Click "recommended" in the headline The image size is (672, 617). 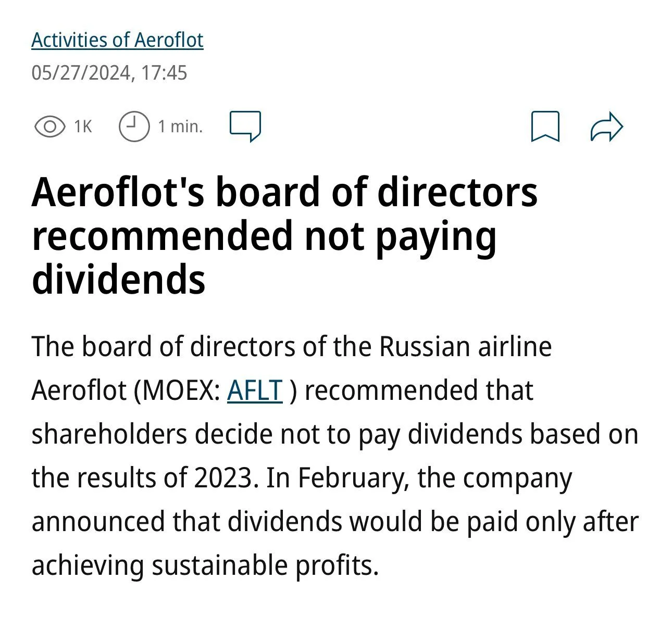(x=161, y=236)
